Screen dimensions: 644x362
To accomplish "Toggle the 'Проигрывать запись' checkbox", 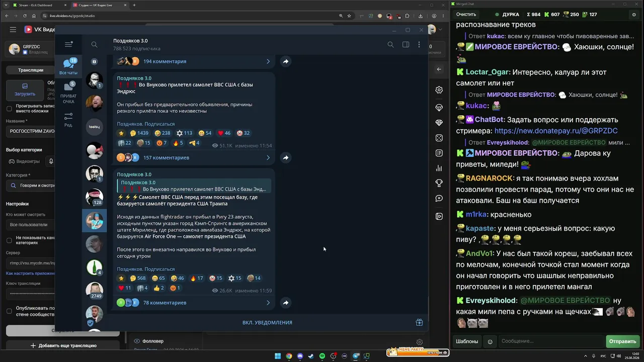I will (x=9, y=109).
